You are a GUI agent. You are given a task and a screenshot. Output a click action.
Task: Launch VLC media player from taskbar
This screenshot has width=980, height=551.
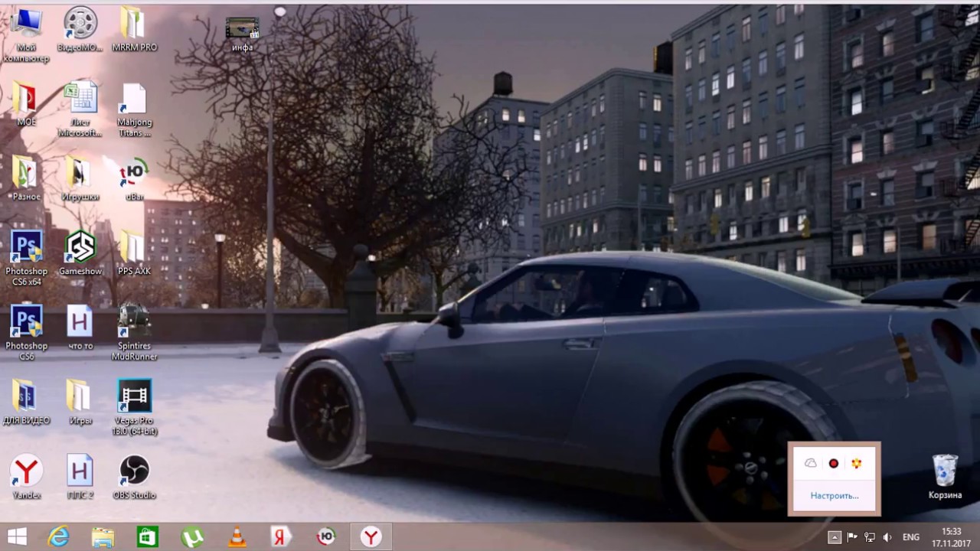[237, 537]
